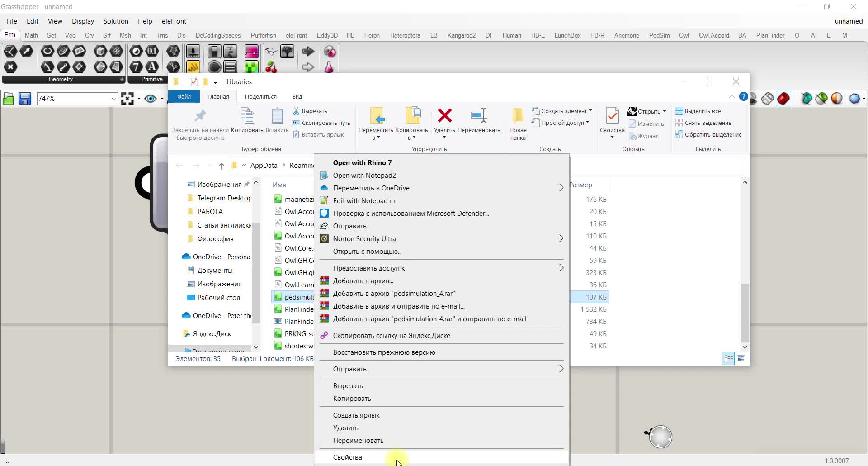Select the Boolean primitive parameter icon
Viewport: 868px width, 466px height.
136,51
